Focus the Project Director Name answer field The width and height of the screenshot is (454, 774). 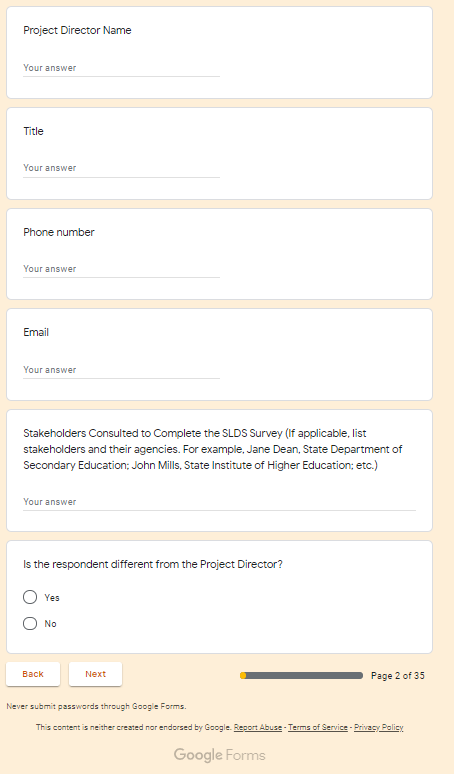121,68
